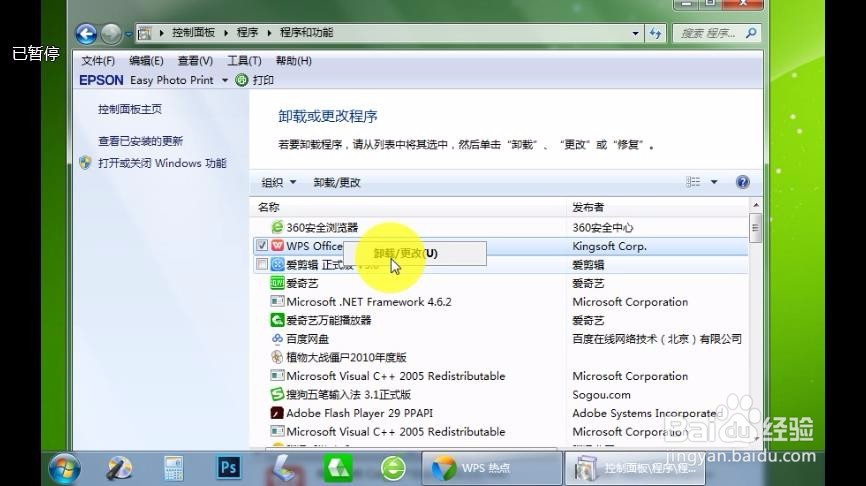Image resolution: width=866 pixels, height=486 pixels.
Task: Click the 植物大战僵尸2010年度版 icon
Action: coord(277,357)
